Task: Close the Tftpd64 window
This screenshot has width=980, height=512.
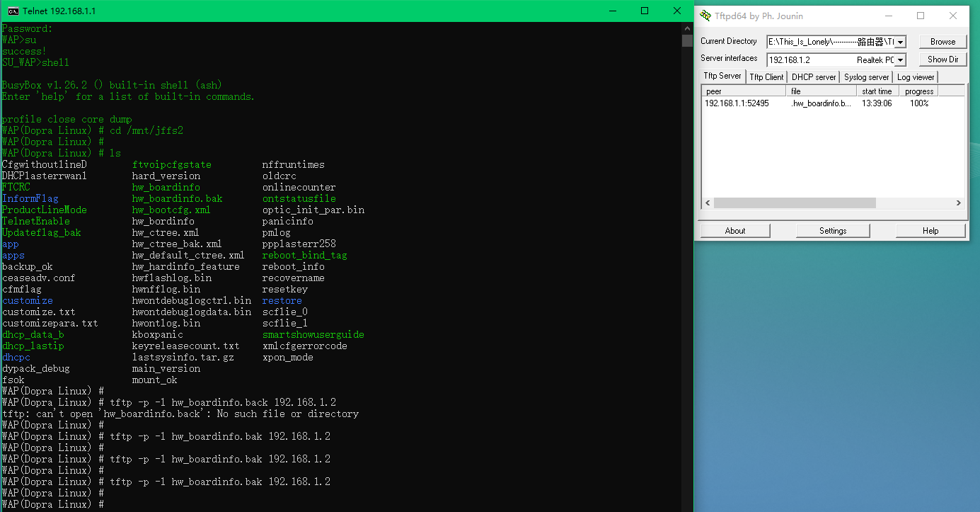Action: (953, 16)
